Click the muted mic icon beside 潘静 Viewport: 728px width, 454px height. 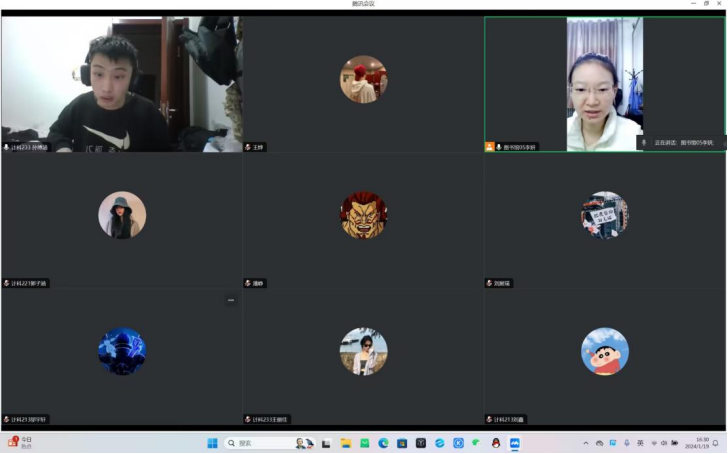coord(248,283)
